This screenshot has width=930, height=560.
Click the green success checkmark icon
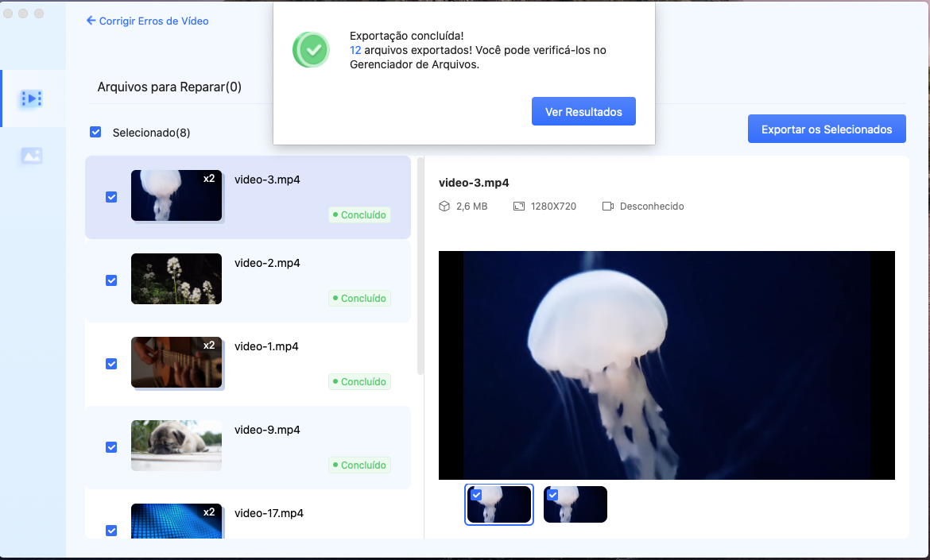312,50
